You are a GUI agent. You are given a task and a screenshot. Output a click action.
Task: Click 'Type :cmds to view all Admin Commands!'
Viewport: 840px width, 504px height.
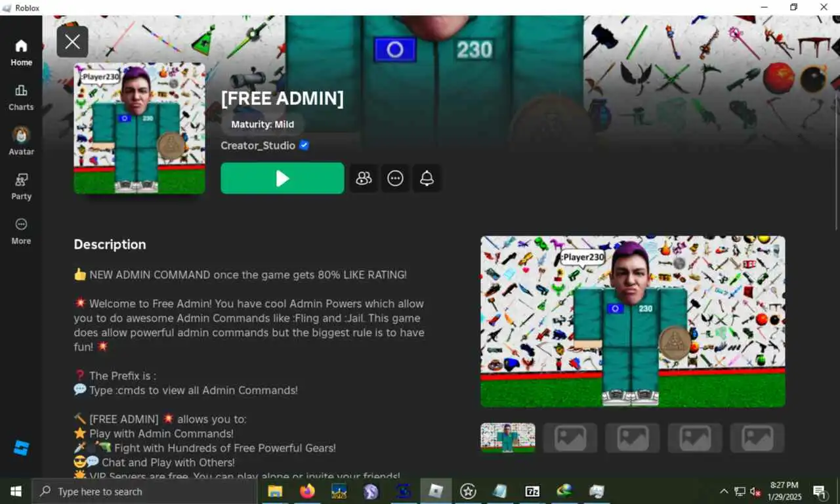pyautogui.click(x=186, y=390)
